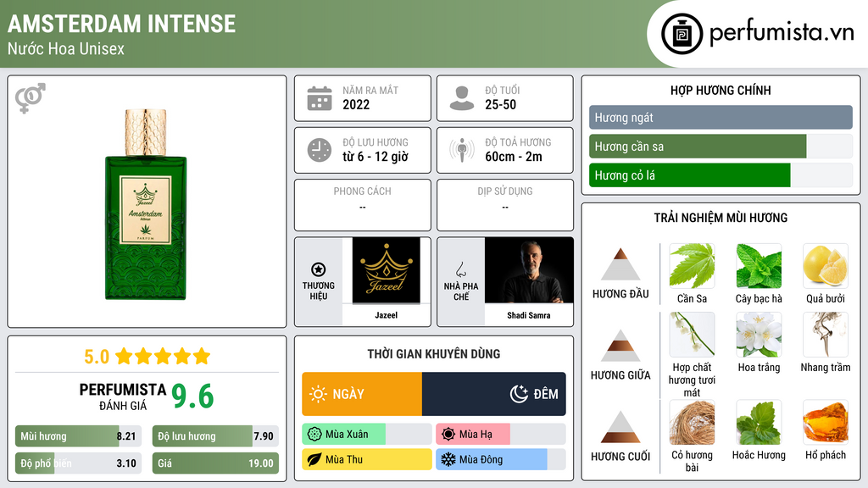This screenshot has width=868, height=488.
Task: Click the sillage icon beside Độ toả hương
Action: [x=462, y=150]
